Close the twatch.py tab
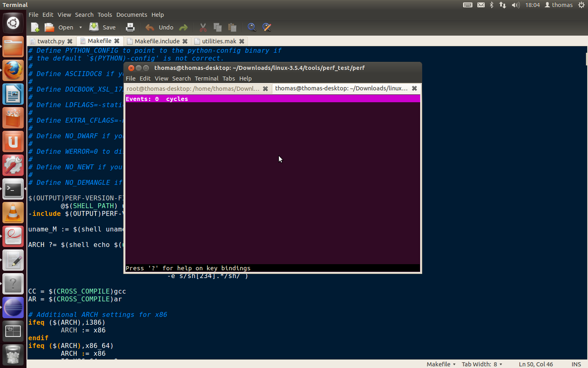The width and height of the screenshot is (588, 368). 70,41
